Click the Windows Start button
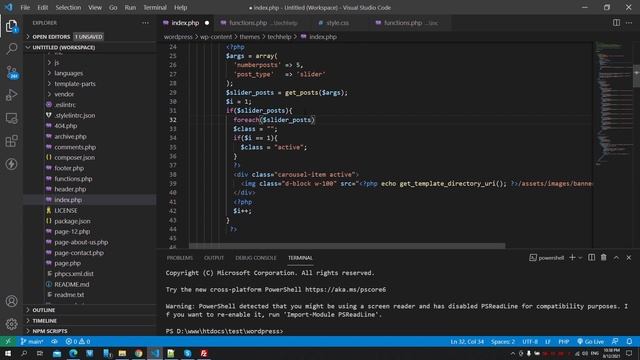640x360 pixels. click(8, 353)
